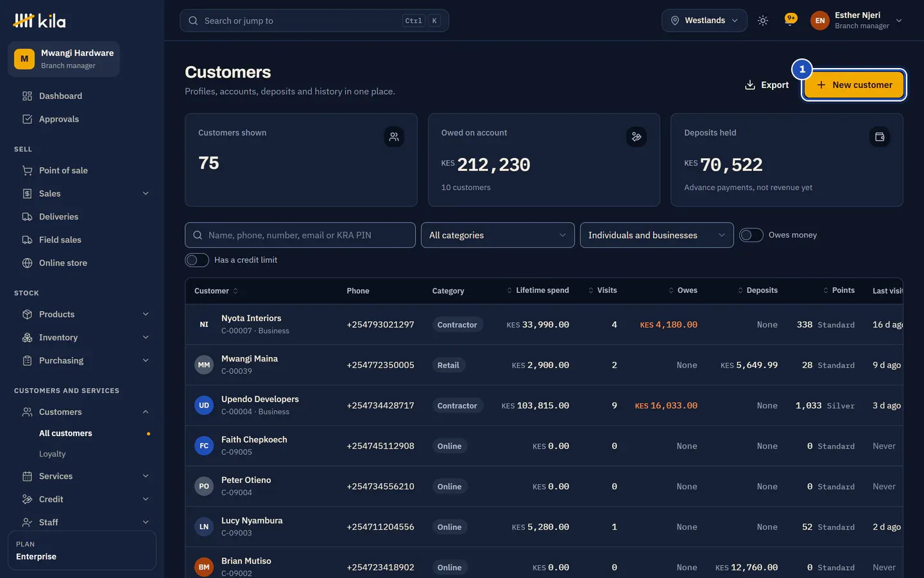
Task: Sort table by Customer column header
Action: (216, 291)
